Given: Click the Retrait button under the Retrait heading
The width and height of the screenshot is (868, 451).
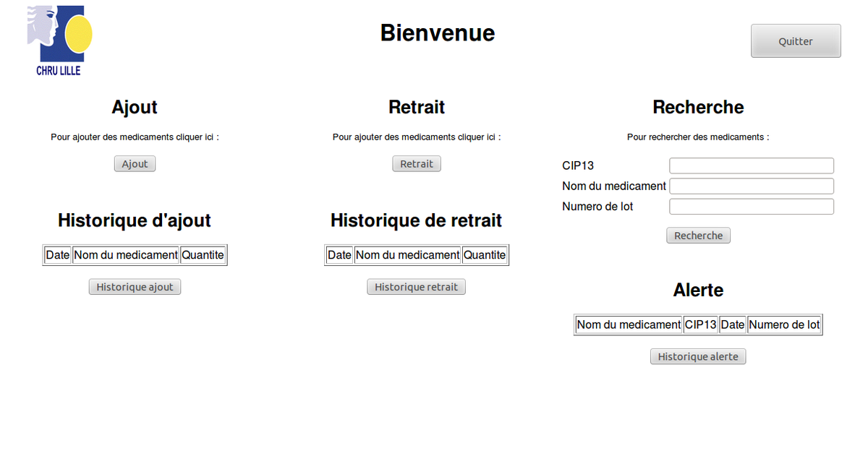Looking at the screenshot, I should click(417, 164).
